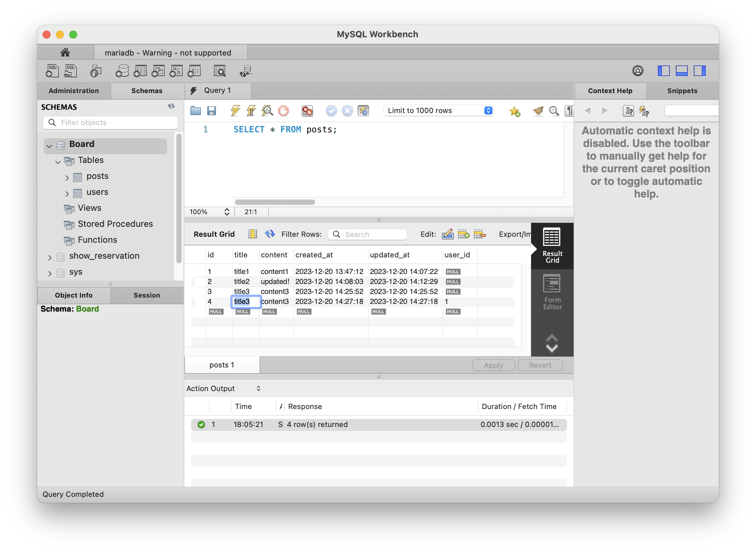
Task: Create new table icon
Action: [x=140, y=71]
